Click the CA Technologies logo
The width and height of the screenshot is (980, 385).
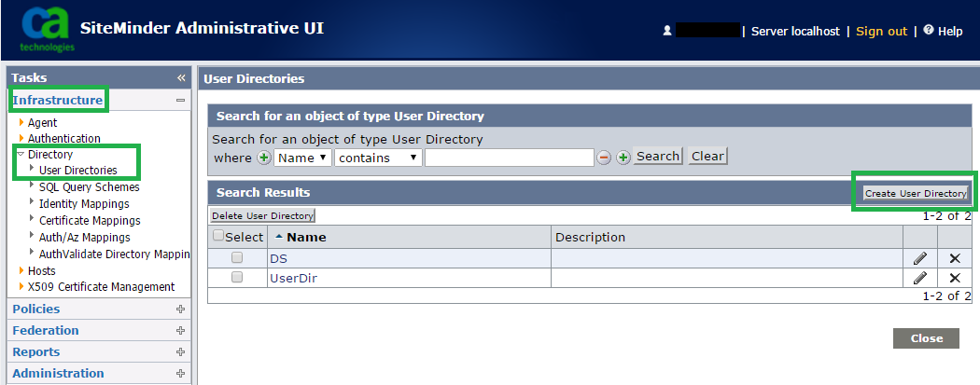tap(48, 30)
